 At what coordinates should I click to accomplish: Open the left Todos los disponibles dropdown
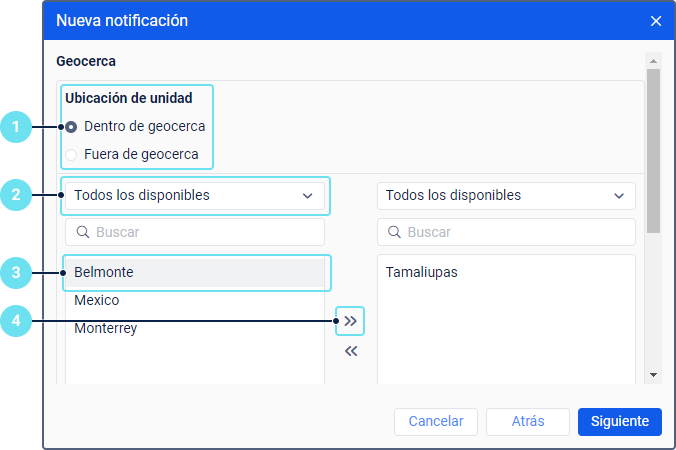click(x=194, y=196)
